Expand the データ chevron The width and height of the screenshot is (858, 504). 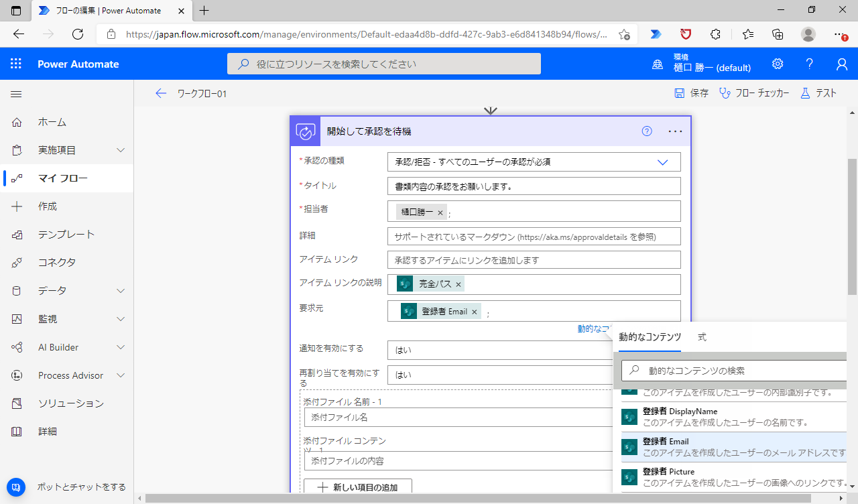[x=121, y=291]
